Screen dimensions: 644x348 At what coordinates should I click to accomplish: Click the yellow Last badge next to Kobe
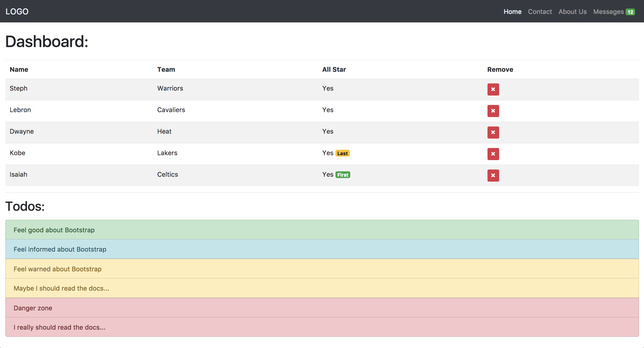pos(342,153)
